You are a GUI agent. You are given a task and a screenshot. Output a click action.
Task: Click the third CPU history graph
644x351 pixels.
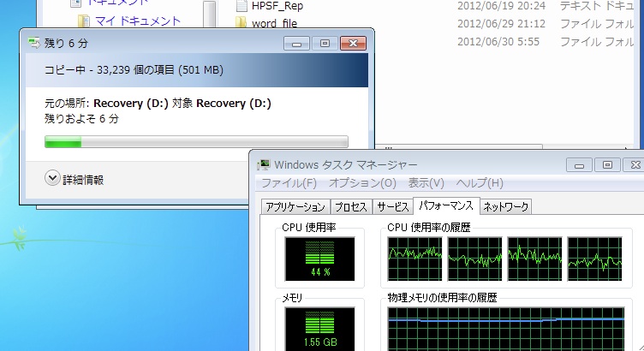coord(534,259)
